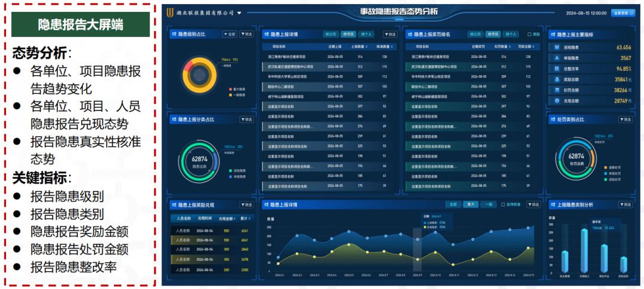Switch to 按公司 tab in 隐患上报详情
This screenshot has height=289, width=644.
point(331,35)
